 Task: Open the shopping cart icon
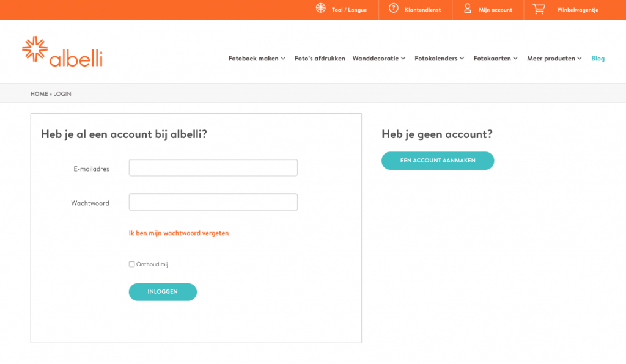click(539, 9)
